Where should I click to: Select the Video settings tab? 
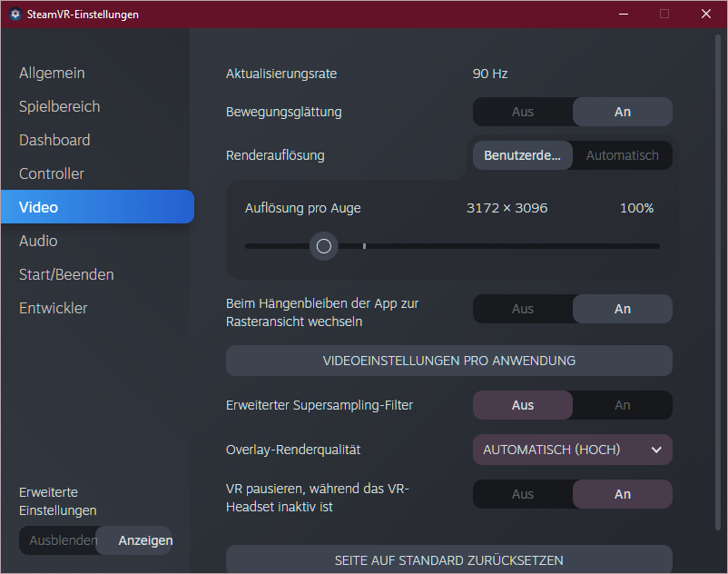point(97,207)
